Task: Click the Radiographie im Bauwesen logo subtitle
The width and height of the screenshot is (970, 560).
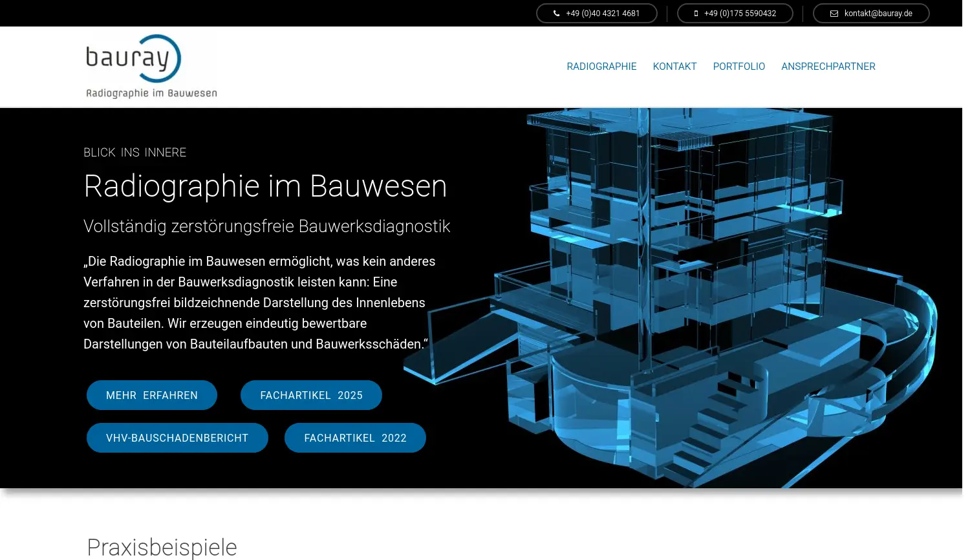Action: 151,92
